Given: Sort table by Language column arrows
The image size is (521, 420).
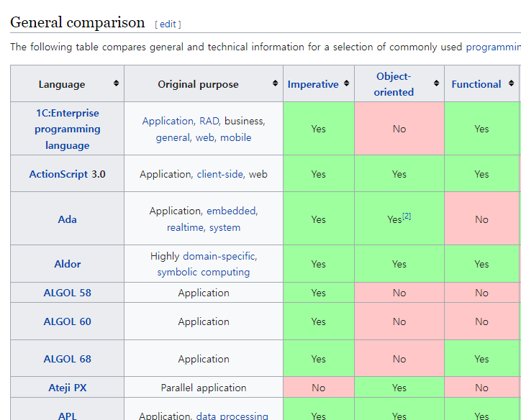Looking at the screenshot, I should point(116,84).
